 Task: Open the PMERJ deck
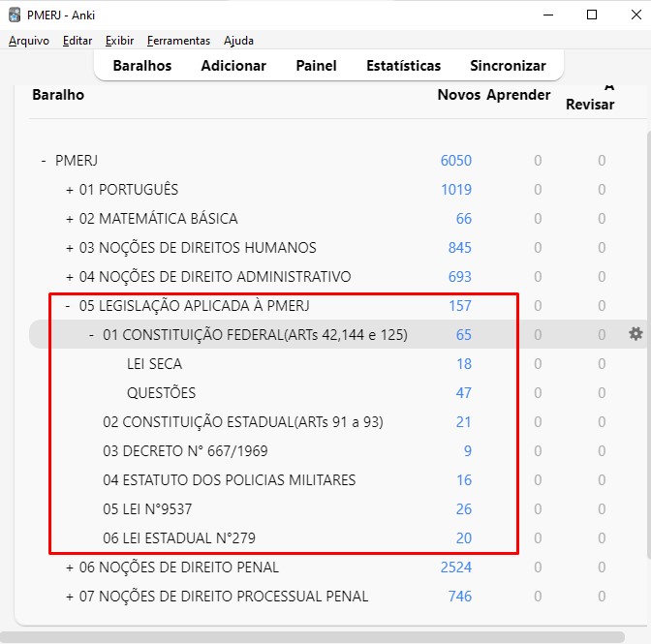[x=77, y=161]
